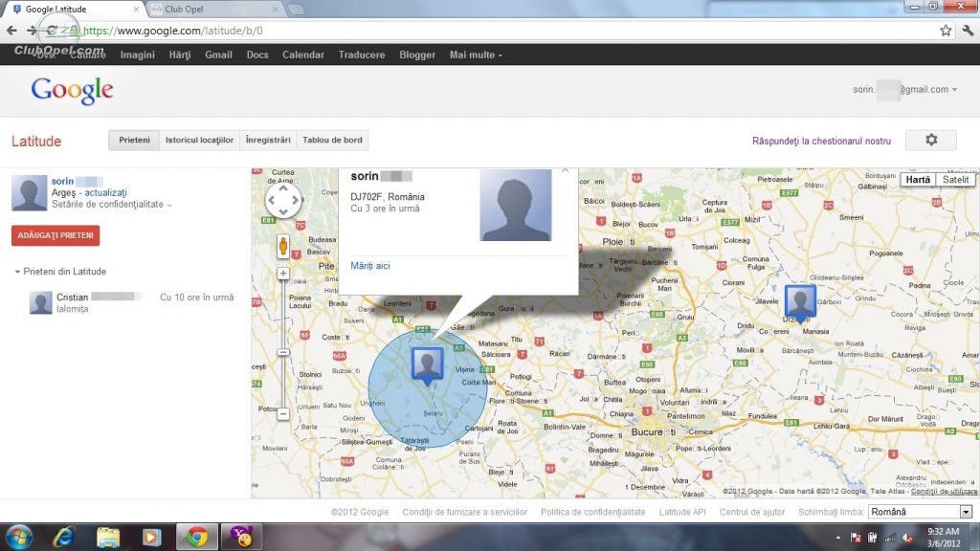Go back using the browser back arrow
The height and width of the screenshot is (551, 980).
(x=11, y=30)
